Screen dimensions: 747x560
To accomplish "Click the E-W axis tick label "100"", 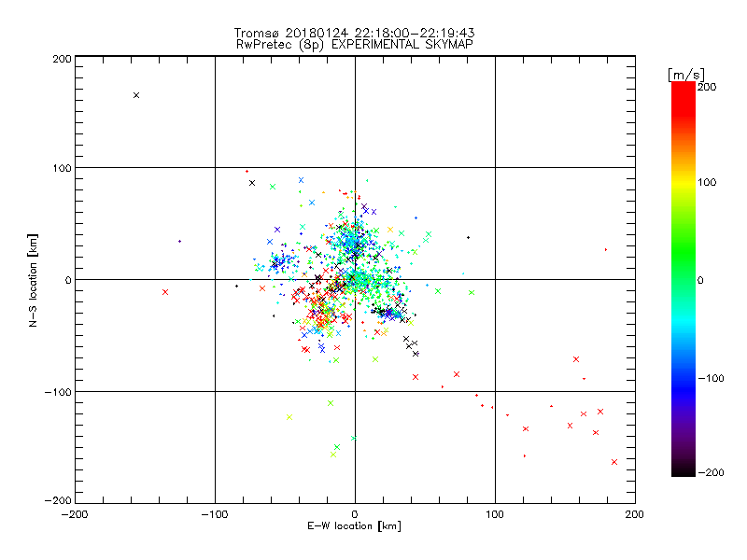I will (495, 514).
